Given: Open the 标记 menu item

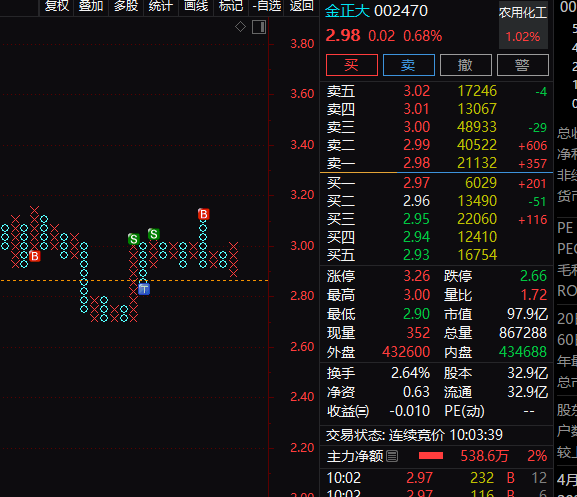Looking at the screenshot, I should click(x=231, y=6).
